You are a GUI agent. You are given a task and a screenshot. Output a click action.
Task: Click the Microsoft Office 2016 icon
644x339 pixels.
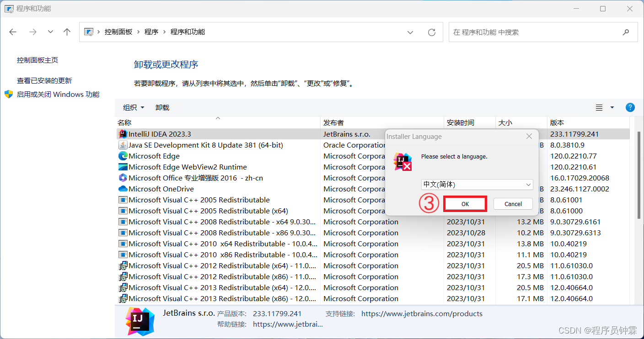coord(123,178)
